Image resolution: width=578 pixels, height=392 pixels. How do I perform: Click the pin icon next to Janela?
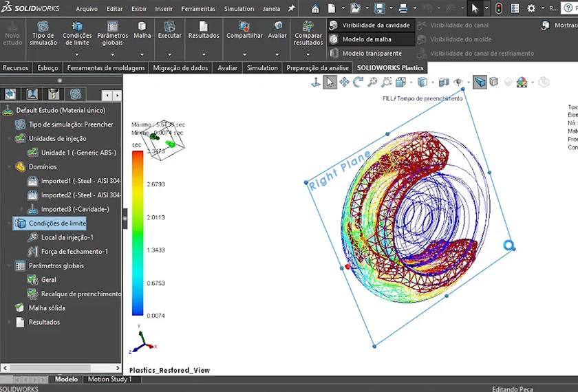[292, 8]
